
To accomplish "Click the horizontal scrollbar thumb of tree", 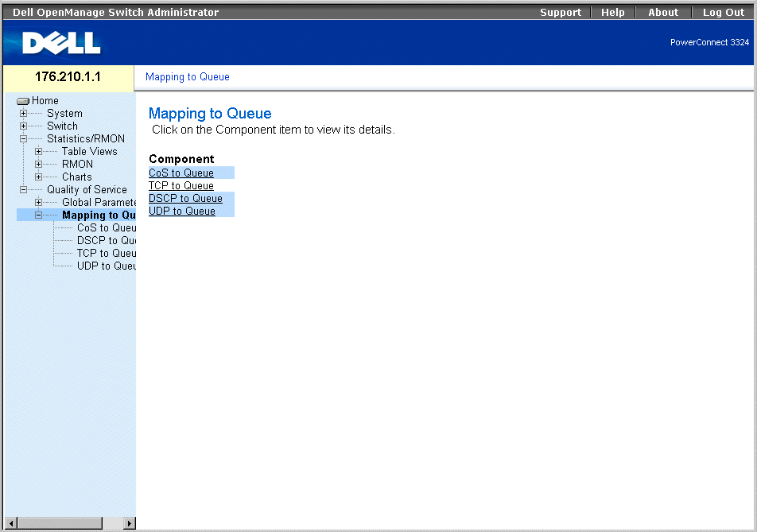I will pyautogui.click(x=60, y=522).
